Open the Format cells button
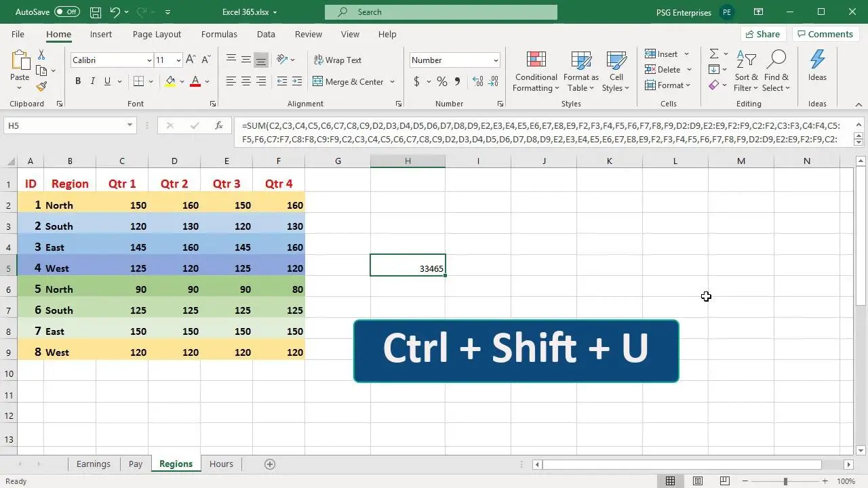 point(668,85)
